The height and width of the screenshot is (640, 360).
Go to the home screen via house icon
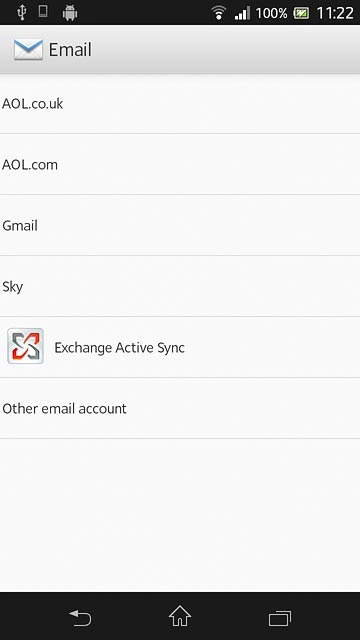coord(180,616)
